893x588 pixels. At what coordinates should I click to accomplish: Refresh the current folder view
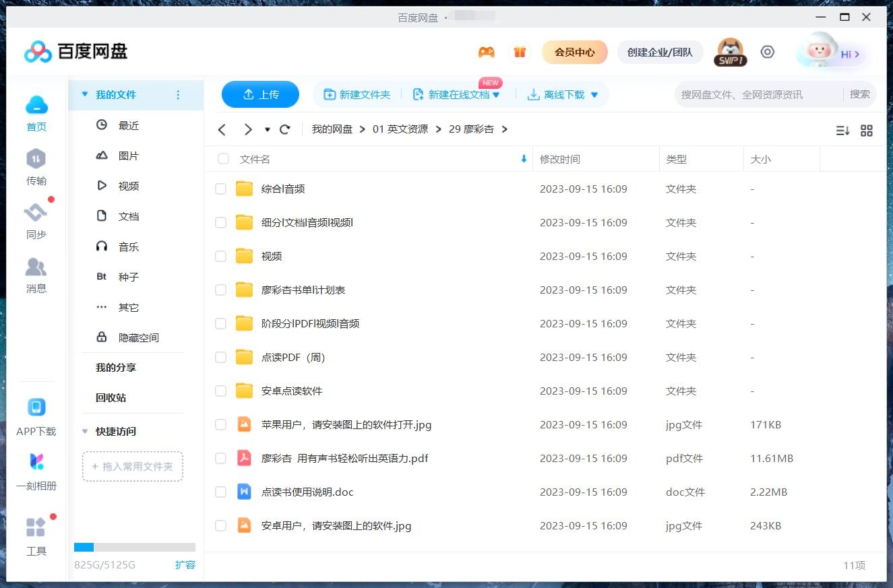(x=284, y=129)
